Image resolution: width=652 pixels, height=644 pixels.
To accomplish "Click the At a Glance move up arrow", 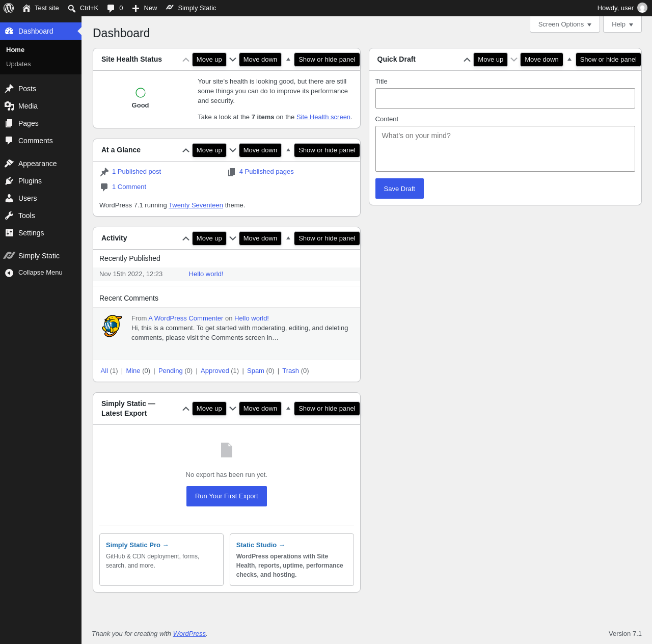I will (x=186, y=150).
